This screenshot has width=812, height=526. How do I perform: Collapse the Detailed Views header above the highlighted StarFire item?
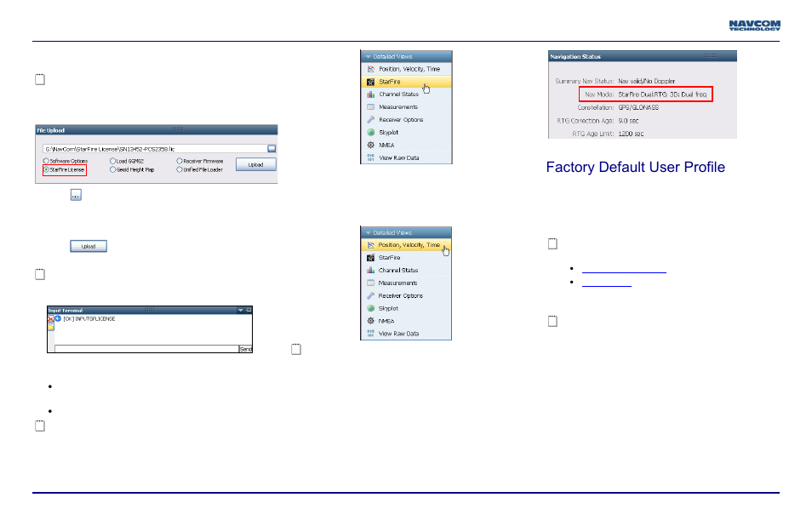407,56
